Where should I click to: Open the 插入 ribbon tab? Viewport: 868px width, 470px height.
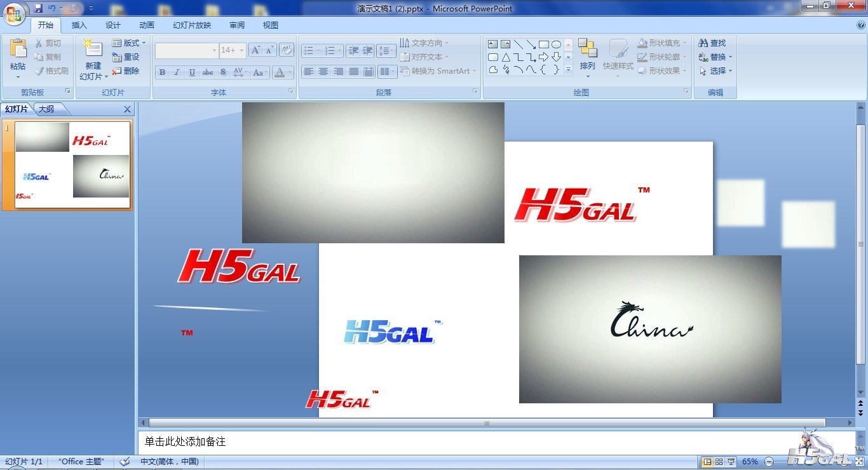[79, 25]
